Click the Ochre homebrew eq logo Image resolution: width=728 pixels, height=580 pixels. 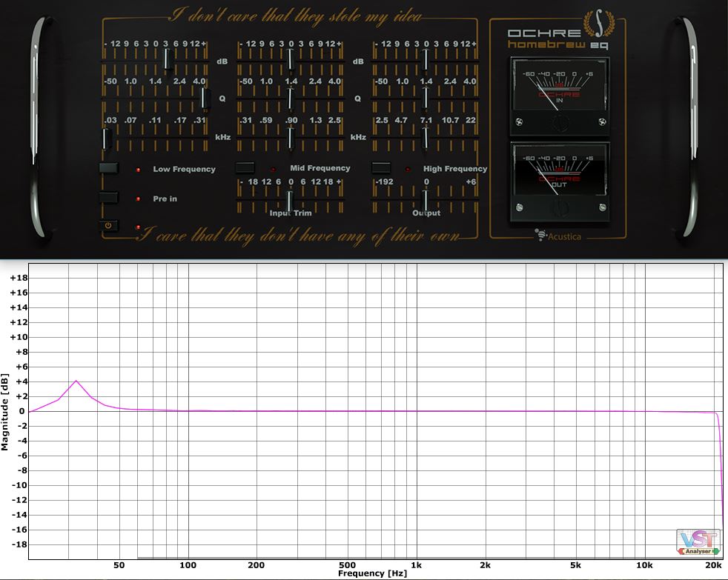click(x=560, y=30)
